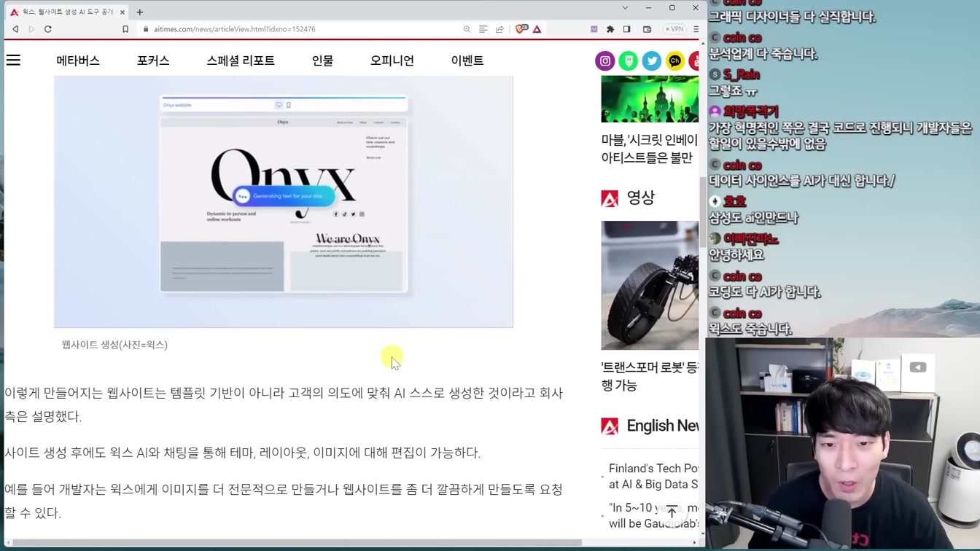This screenshot has height=551, width=980.
Task: Open the 오피니언 menu
Action: (x=392, y=60)
